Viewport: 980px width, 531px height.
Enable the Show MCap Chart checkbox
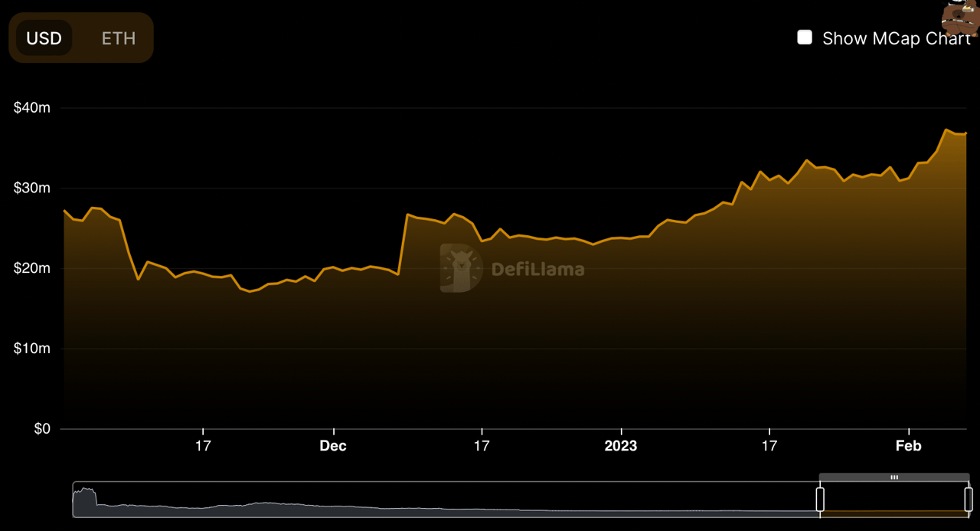click(x=805, y=38)
